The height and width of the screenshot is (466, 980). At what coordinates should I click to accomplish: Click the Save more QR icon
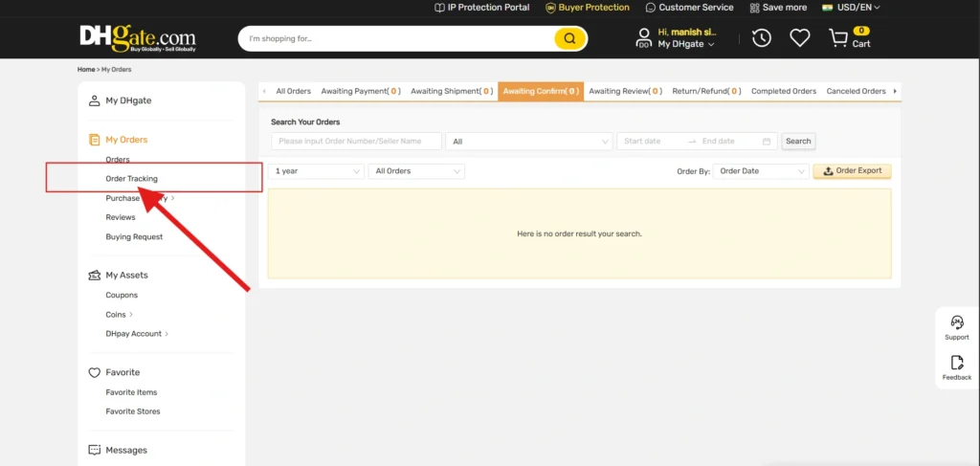point(754,8)
